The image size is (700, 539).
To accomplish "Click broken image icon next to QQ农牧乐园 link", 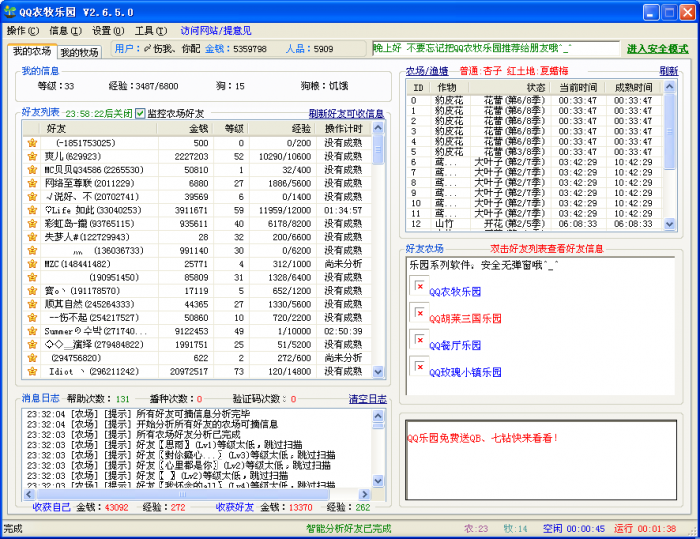I will (419, 286).
